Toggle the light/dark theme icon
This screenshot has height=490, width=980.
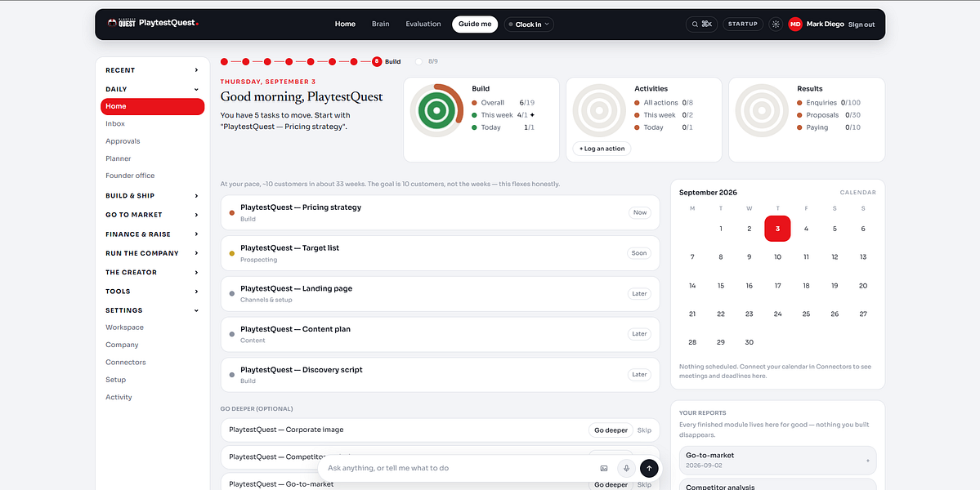(776, 24)
